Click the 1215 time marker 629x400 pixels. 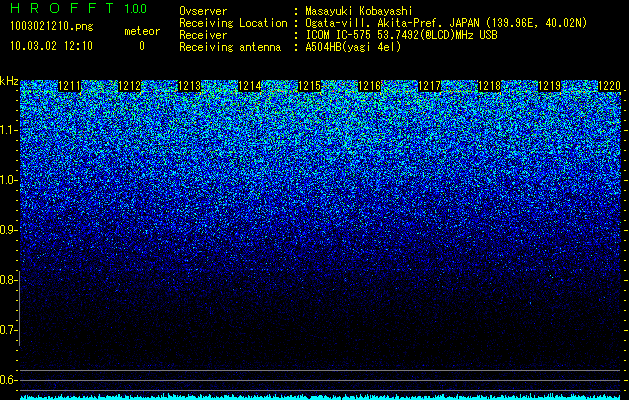(310, 86)
